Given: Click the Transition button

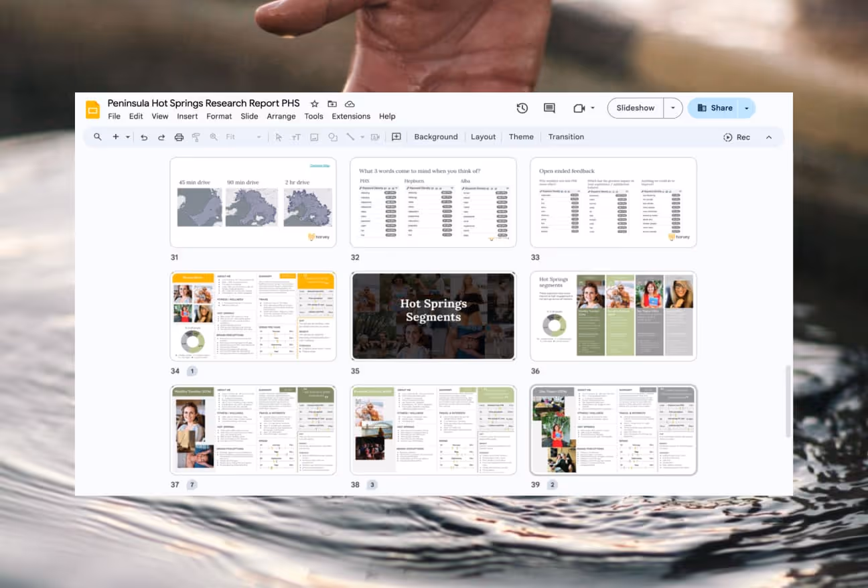Looking at the screenshot, I should tap(566, 137).
